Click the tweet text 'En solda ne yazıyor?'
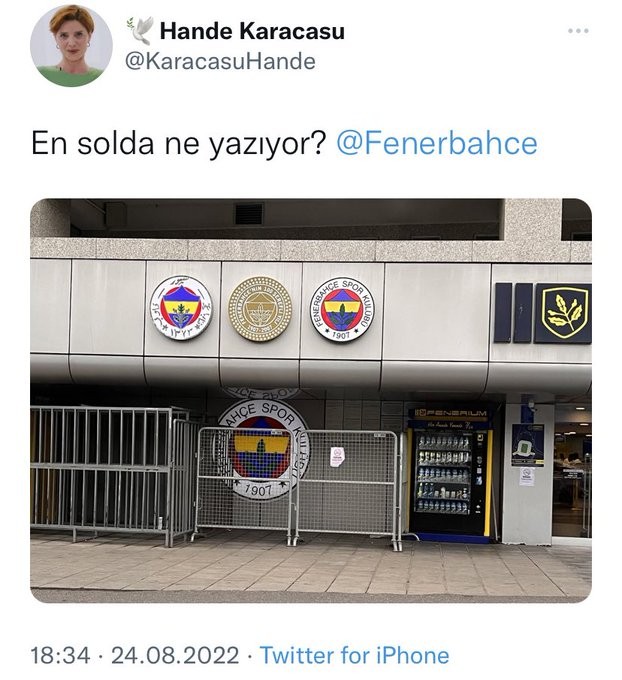This screenshot has height=680, width=622. point(178,144)
